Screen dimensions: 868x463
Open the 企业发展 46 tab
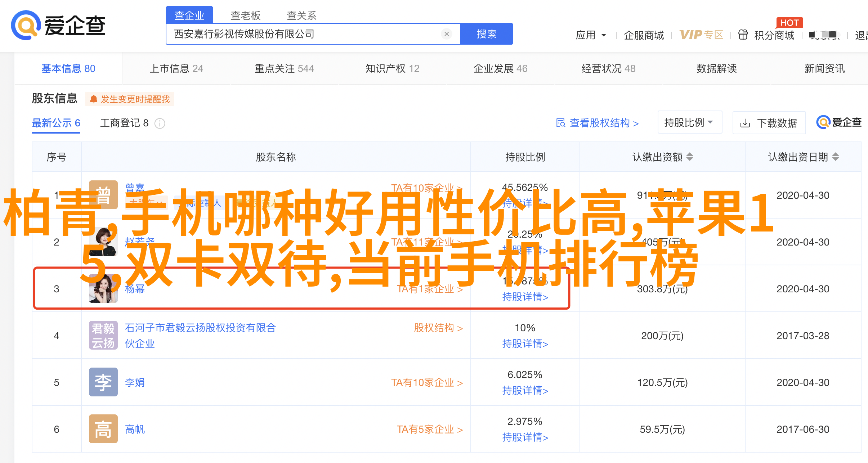501,68
